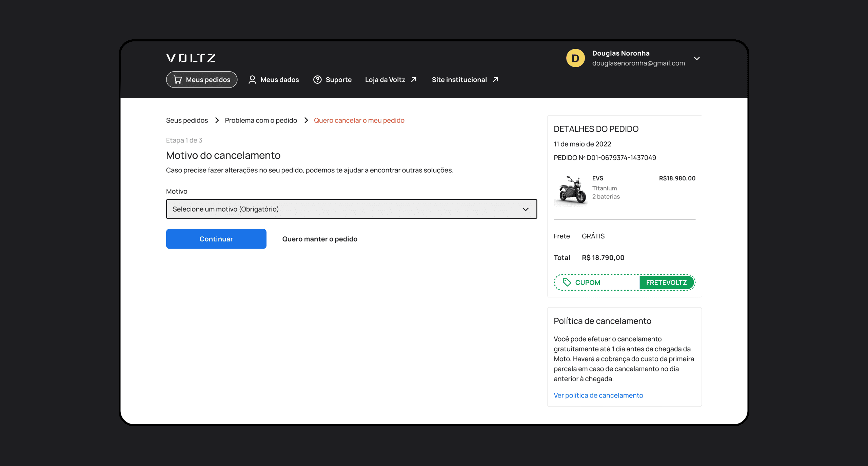
Task: Click the EVS product name
Action: click(x=598, y=178)
